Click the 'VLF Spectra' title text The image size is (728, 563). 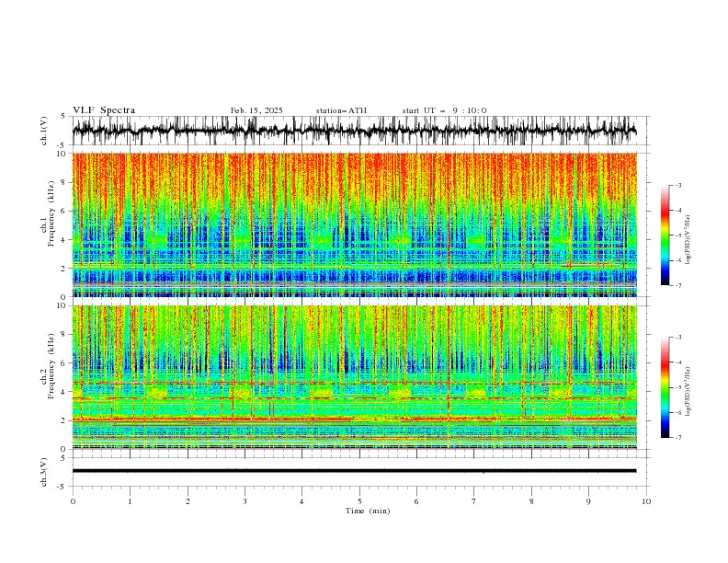pyautogui.click(x=104, y=110)
